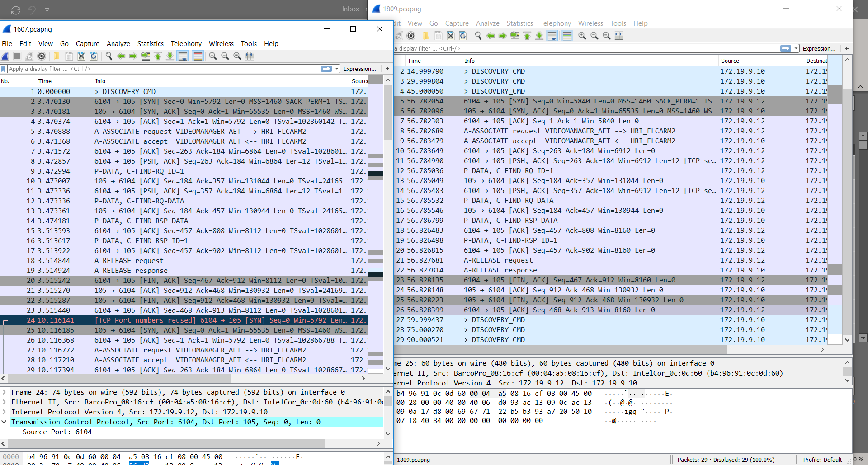Click the blue apply-filter arrow in 1809.pcapng

786,48
